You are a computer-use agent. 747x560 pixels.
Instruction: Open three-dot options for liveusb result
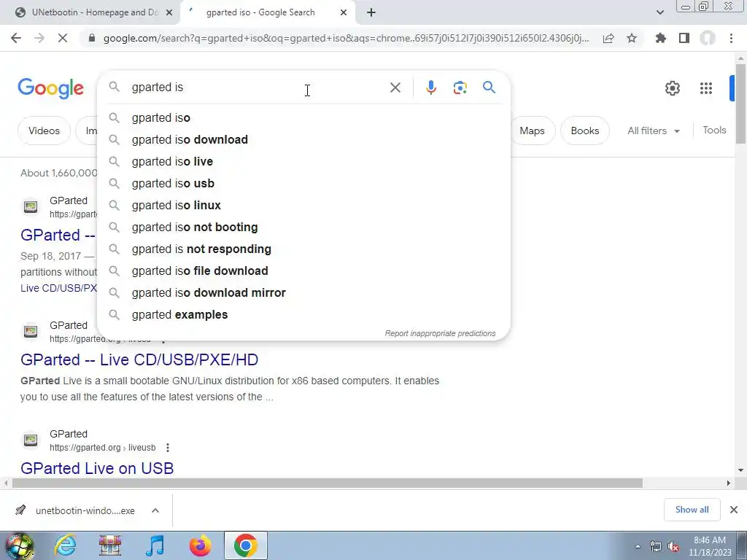167,448
